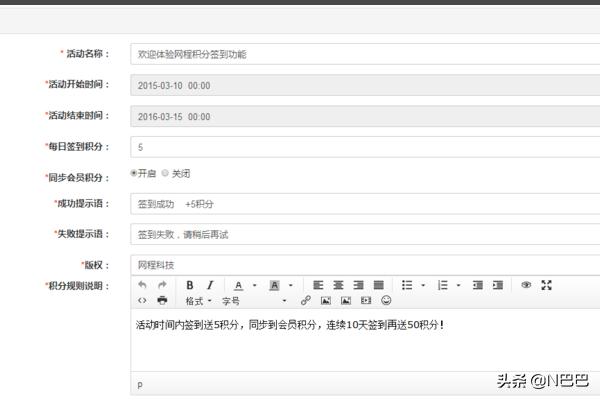Screen dimensions: 600x400
Task: Justify the text alignment
Action: pos(378,285)
